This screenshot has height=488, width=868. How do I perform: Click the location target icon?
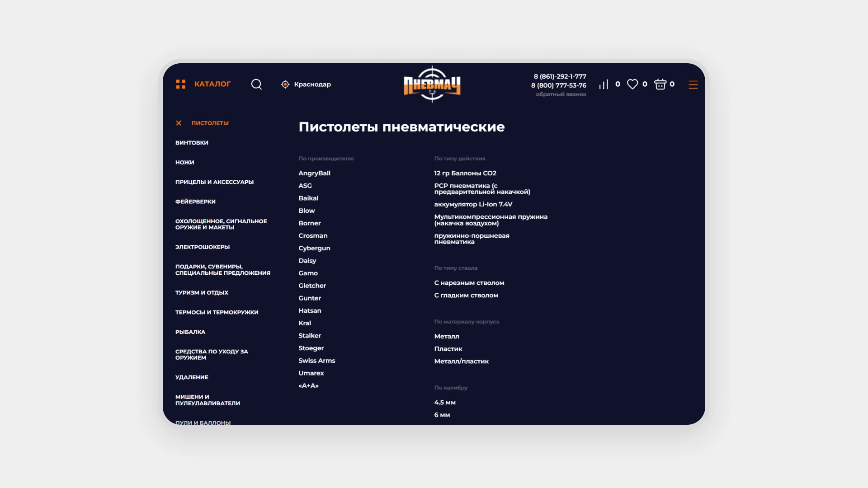(x=285, y=84)
